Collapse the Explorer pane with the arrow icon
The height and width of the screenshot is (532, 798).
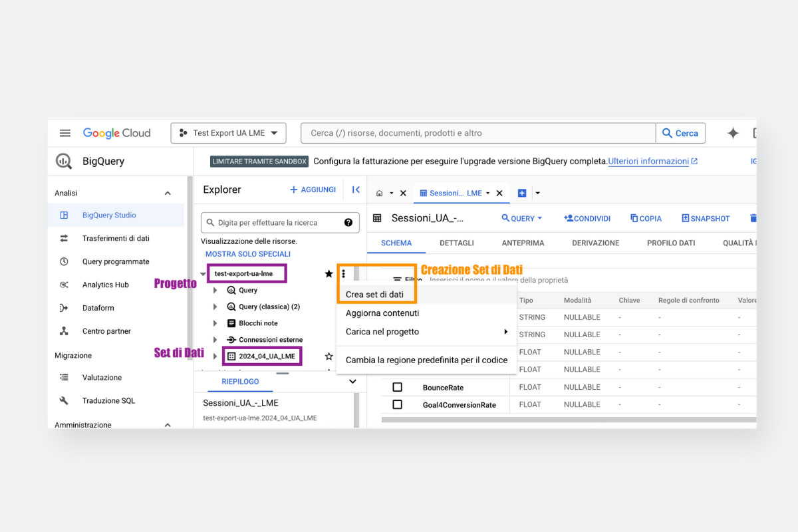point(356,190)
